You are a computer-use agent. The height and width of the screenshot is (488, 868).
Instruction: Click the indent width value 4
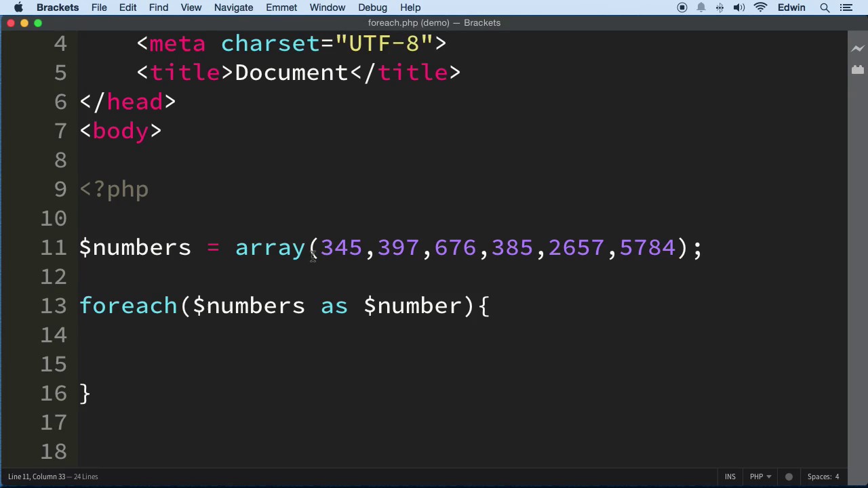tap(837, 476)
